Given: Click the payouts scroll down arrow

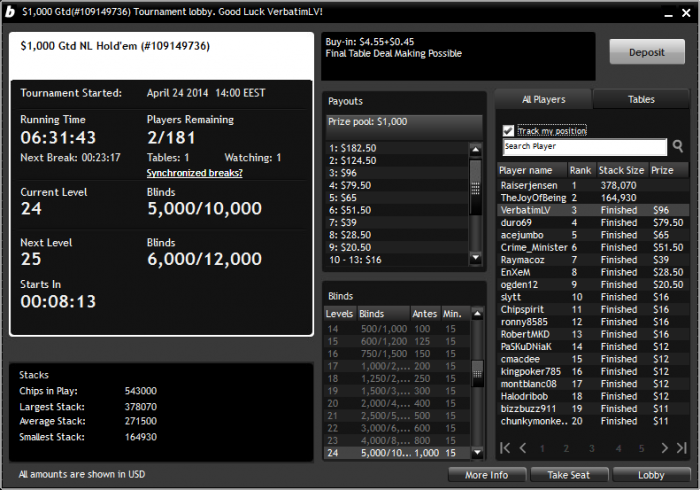Looking at the screenshot, I should pos(476,258).
